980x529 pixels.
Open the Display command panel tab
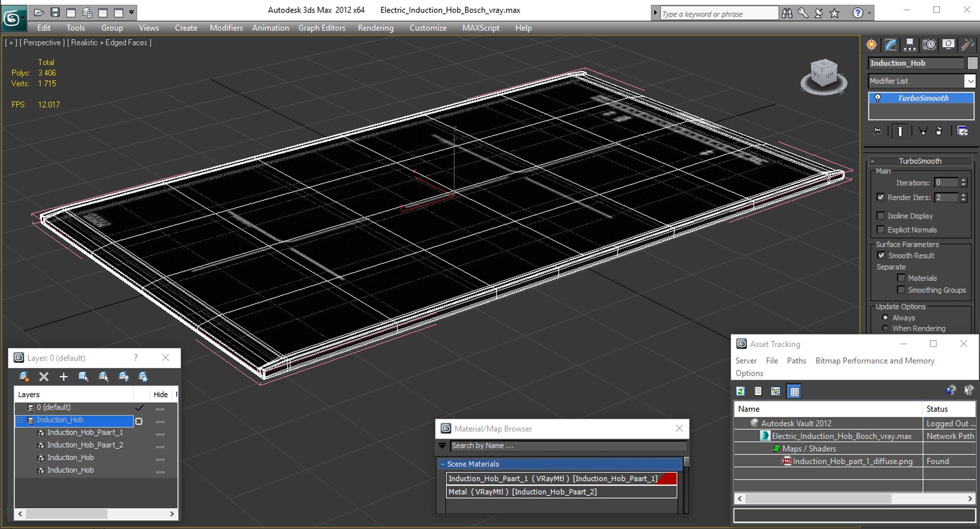(x=948, y=45)
